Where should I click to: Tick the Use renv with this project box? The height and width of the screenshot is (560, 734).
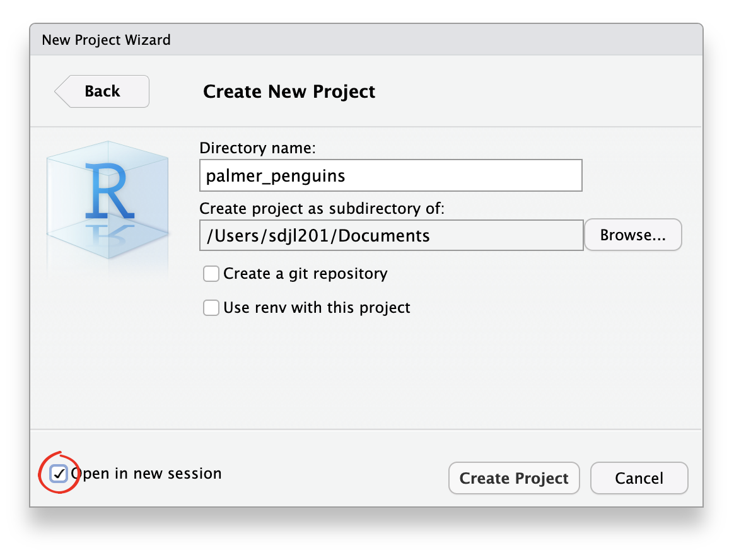pyautogui.click(x=211, y=308)
